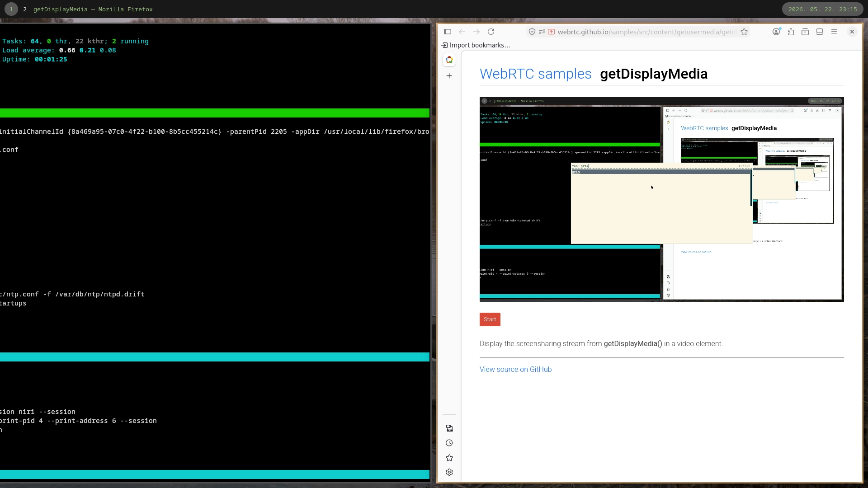Reload the current page
Image resolution: width=868 pixels, height=488 pixels.
(x=491, y=32)
